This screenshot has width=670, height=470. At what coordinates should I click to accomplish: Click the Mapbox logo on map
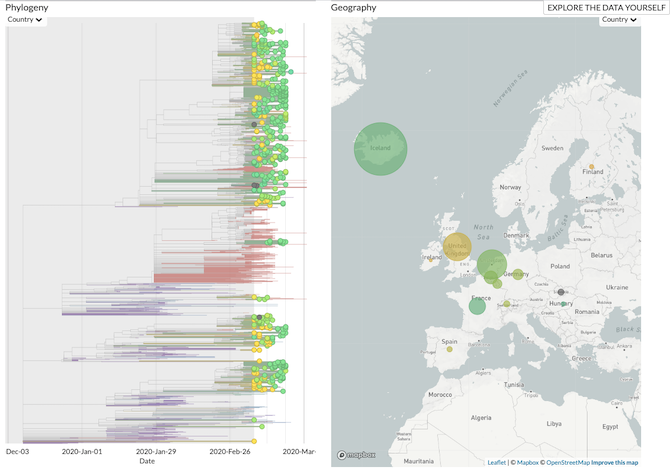(x=355, y=455)
